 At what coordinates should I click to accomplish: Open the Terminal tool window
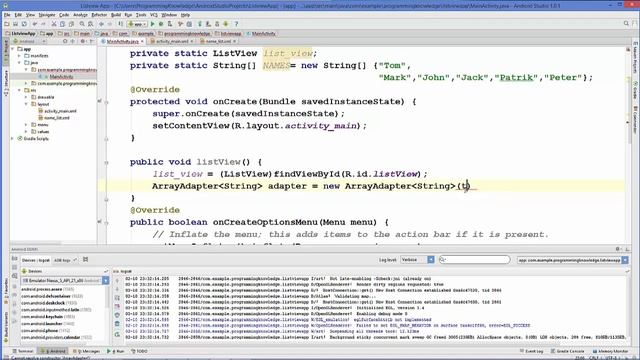[23, 351]
